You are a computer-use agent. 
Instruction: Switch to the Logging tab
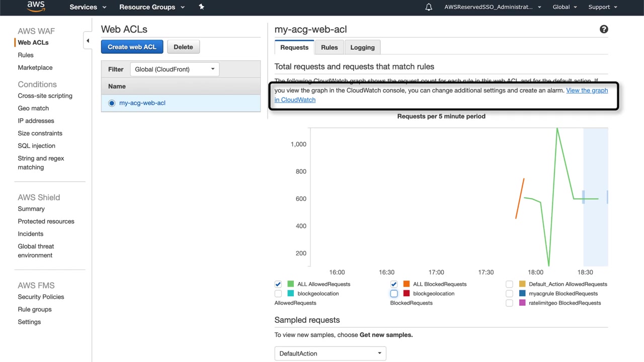pos(362,47)
